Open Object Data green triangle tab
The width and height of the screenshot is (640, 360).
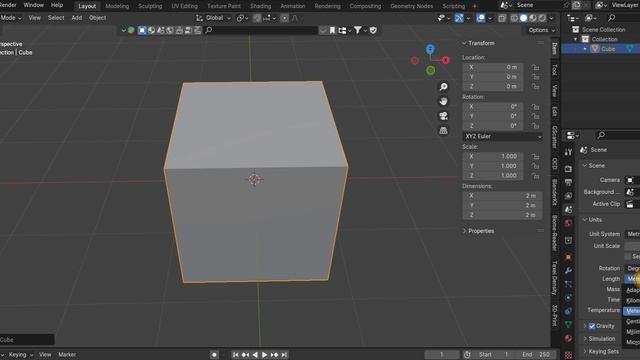(x=568, y=324)
